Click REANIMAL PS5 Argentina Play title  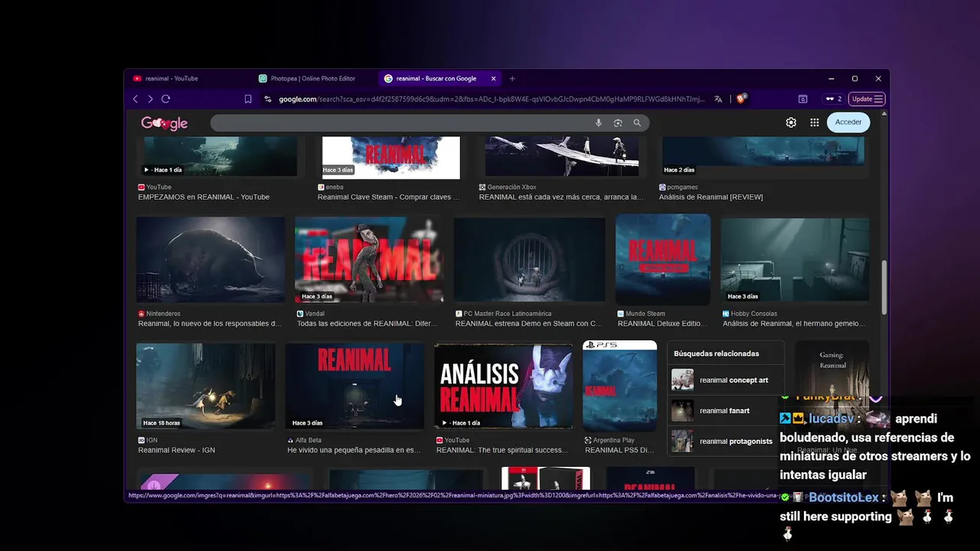619,450
